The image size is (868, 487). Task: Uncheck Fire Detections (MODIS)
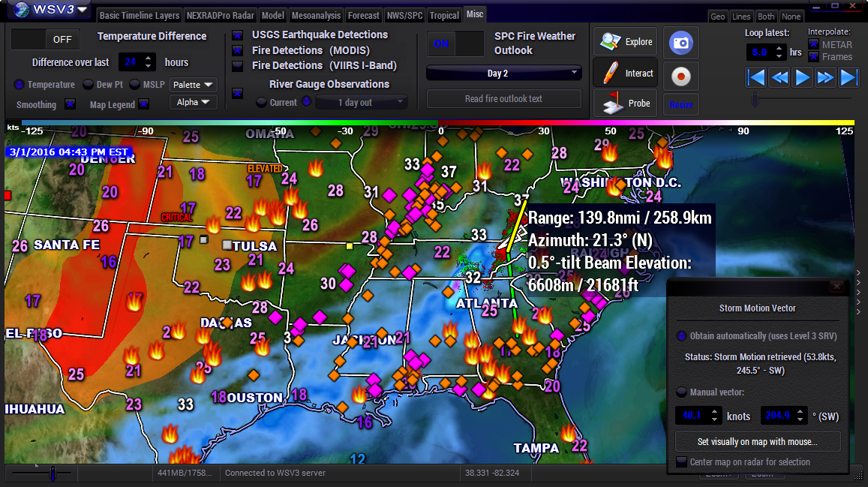pos(238,51)
